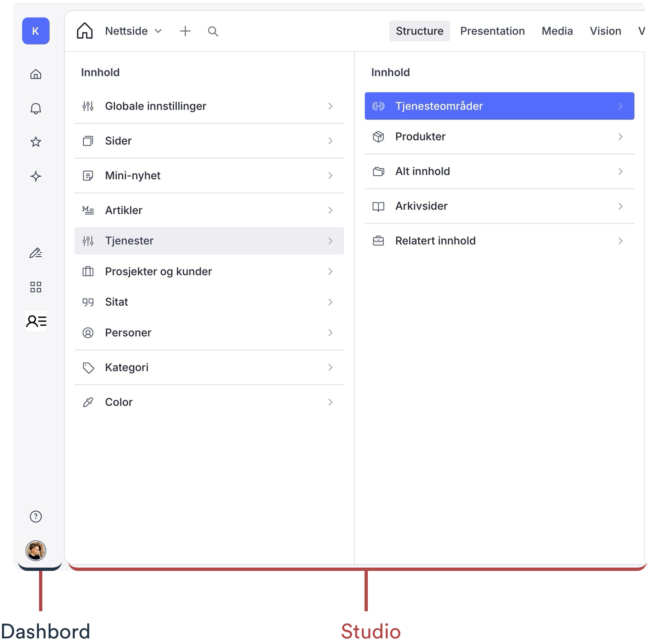
Task: Open the Vision tab
Action: (x=605, y=31)
